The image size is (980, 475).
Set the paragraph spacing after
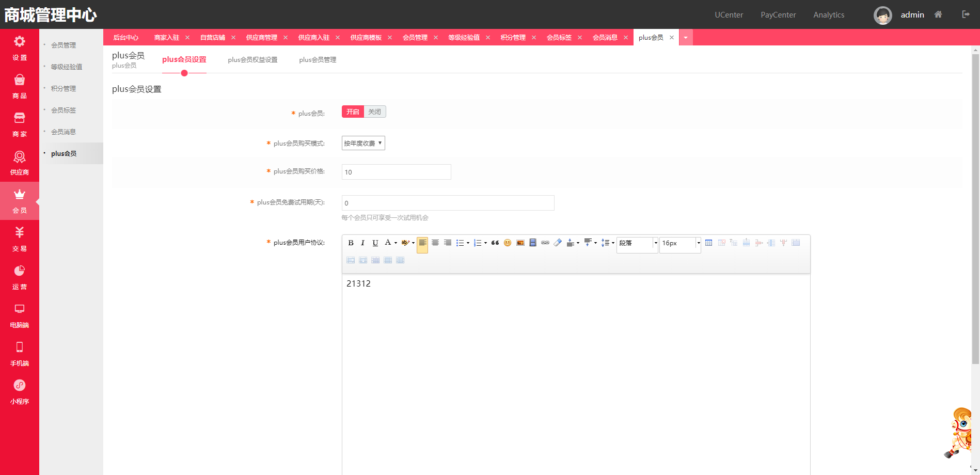[588, 243]
